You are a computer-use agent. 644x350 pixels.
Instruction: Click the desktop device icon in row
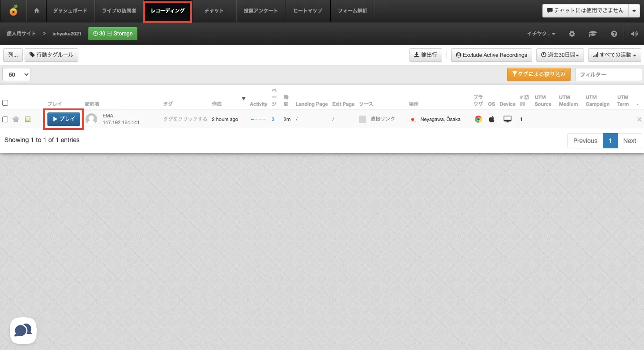[508, 119]
